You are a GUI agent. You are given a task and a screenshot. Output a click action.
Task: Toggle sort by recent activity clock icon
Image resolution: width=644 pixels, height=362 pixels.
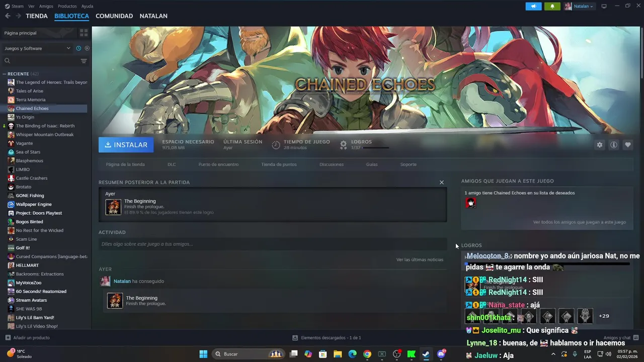pyautogui.click(x=78, y=48)
